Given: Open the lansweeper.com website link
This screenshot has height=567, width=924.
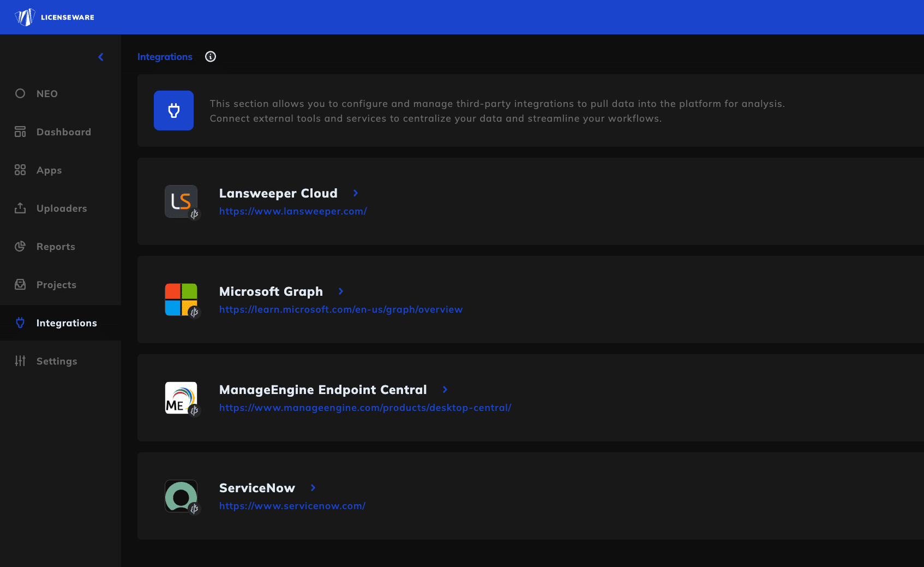Looking at the screenshot, I should (293, 211).
